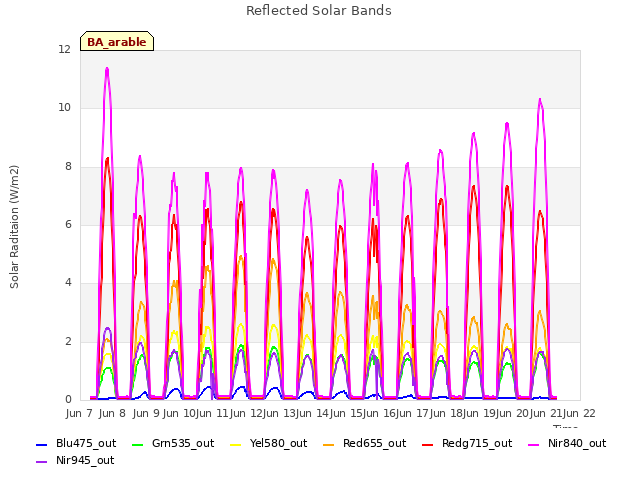Click the last Nir840 peak just above 10 W/m2
This screenshot has width=640, height=480.
click(540, 100)
